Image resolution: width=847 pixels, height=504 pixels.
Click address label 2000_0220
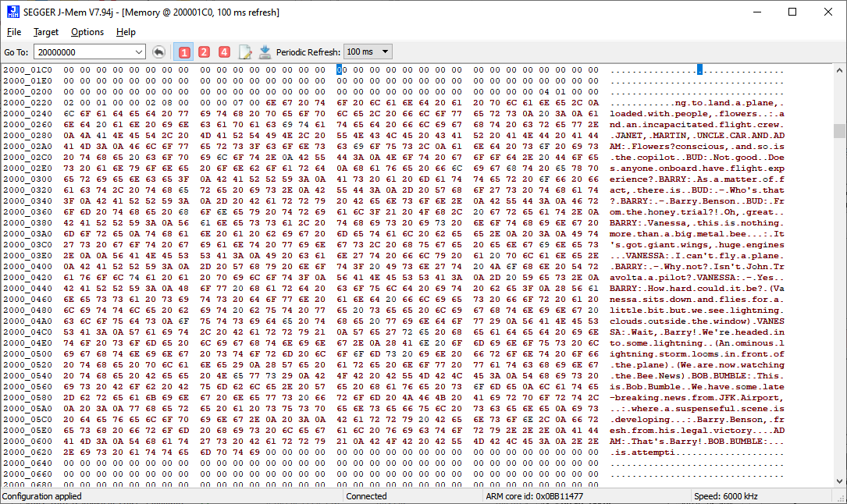pos(27,102)
